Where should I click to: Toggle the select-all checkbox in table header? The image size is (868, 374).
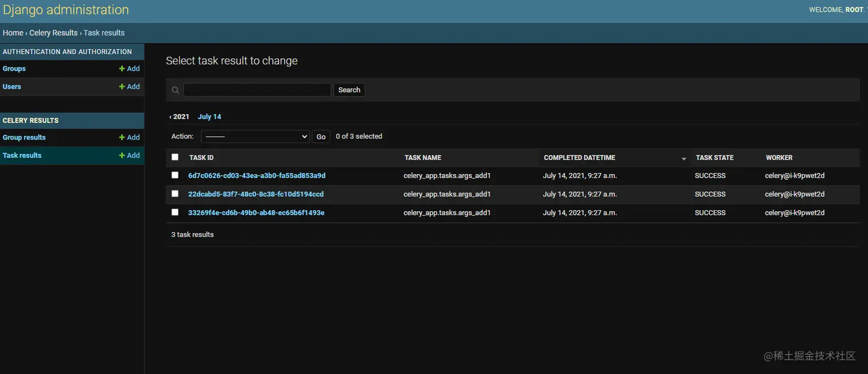(175, 157)
